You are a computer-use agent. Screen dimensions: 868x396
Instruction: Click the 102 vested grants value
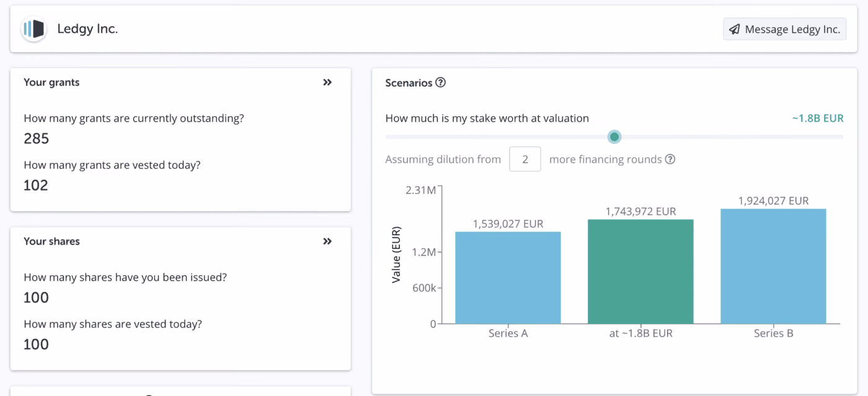[x=35, y=186]
